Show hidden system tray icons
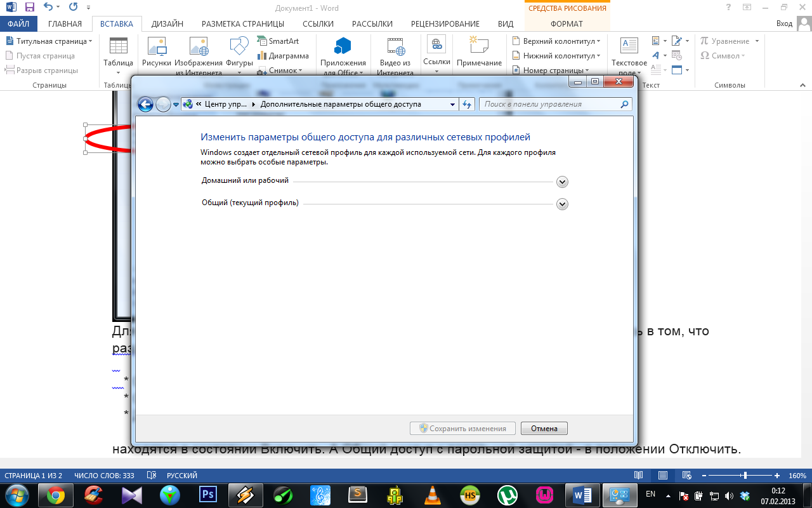 coord(668,495)
